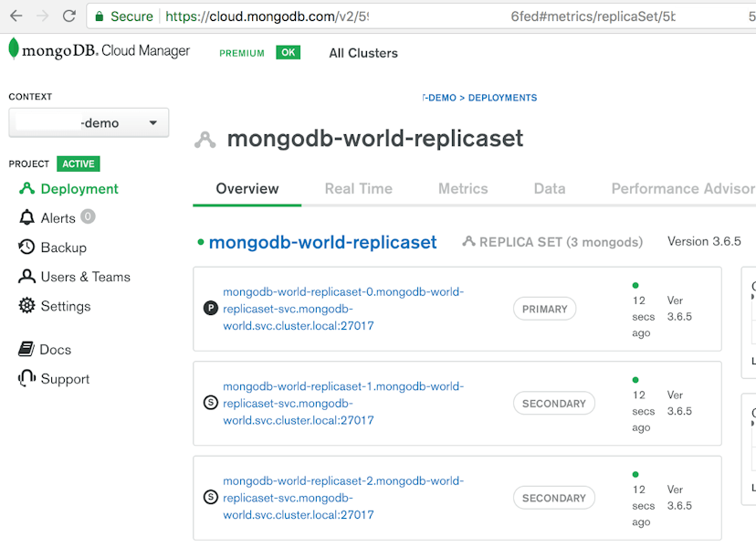Switch to the Data tab
This screenshot has width=756, height=548.
pos(550,189)
